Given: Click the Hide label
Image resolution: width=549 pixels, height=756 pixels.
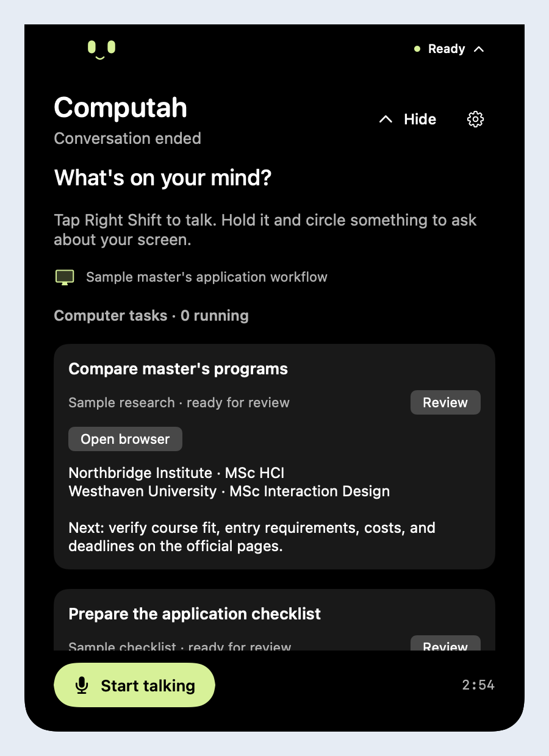Looking at the screenshot, I should [x=420, y=119].
